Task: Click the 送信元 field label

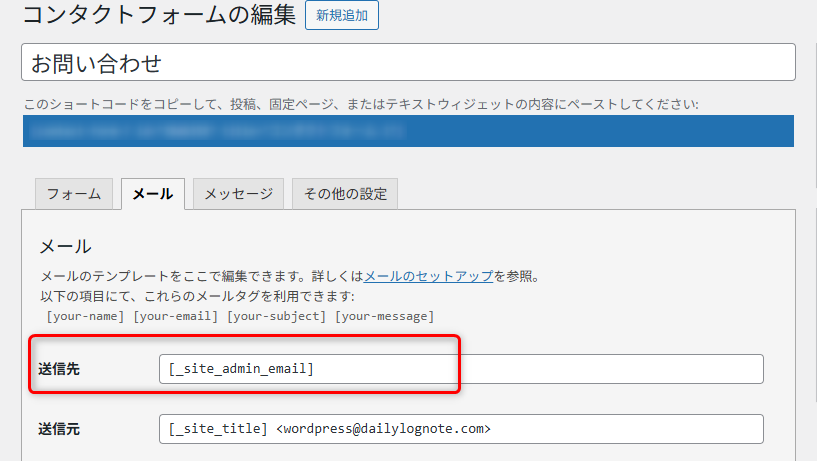Action: pyautogui.click(x=59, y=429)
